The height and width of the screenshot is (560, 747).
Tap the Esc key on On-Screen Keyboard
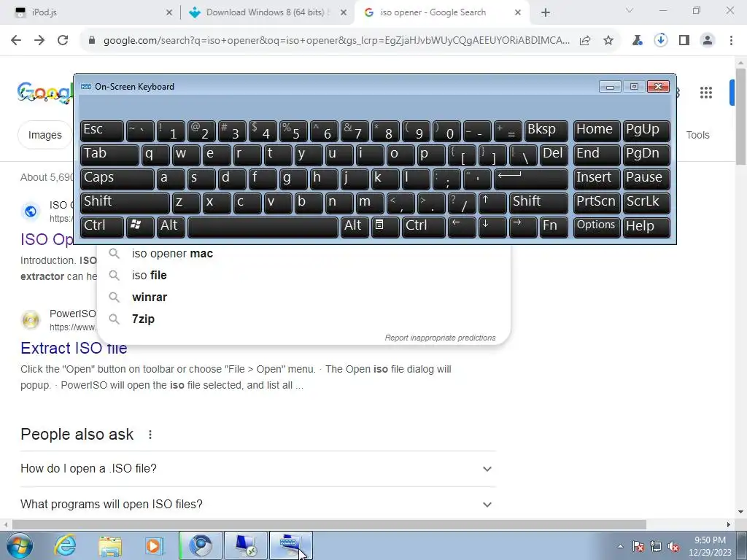[x=102, y=131]
